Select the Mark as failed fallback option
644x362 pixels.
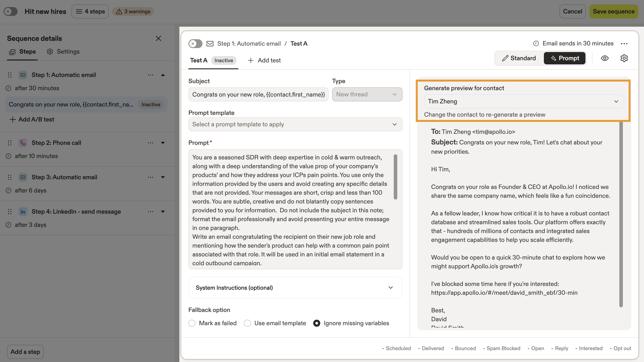pyautogui.click(x=192, y=323)
